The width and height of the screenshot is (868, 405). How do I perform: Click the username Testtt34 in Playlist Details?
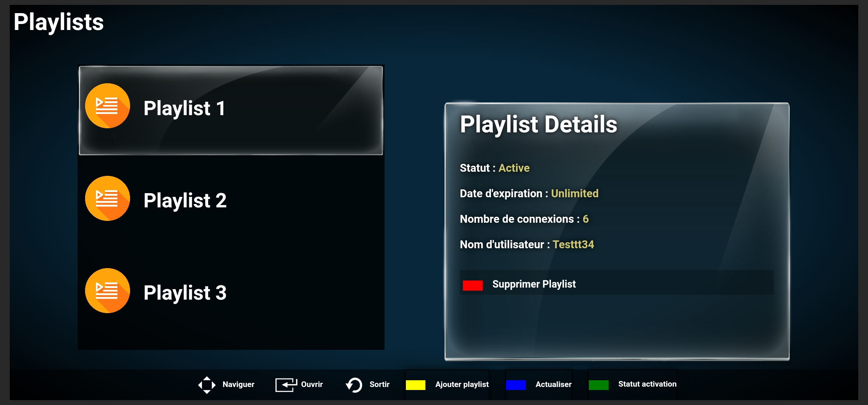click(x=573, y=244)
